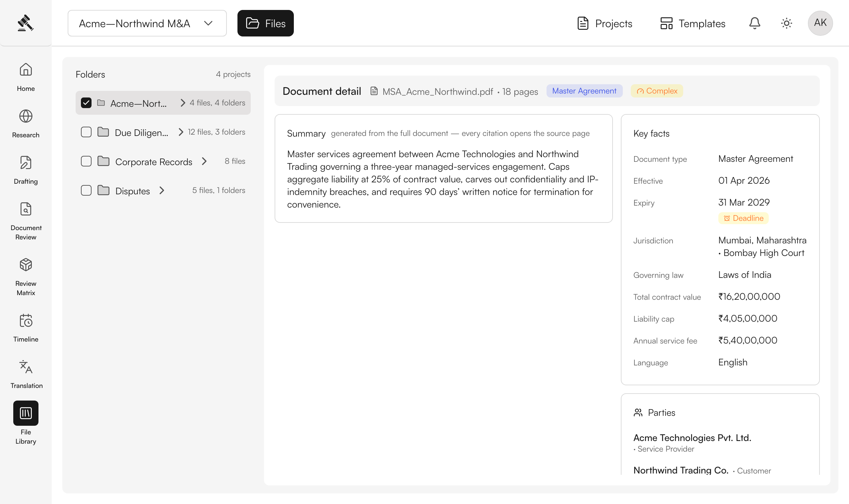Click the MSA_Acme_Northwind.pdf file name
Image resolution: width=849 pixels, height=504 pixels.
437,92
